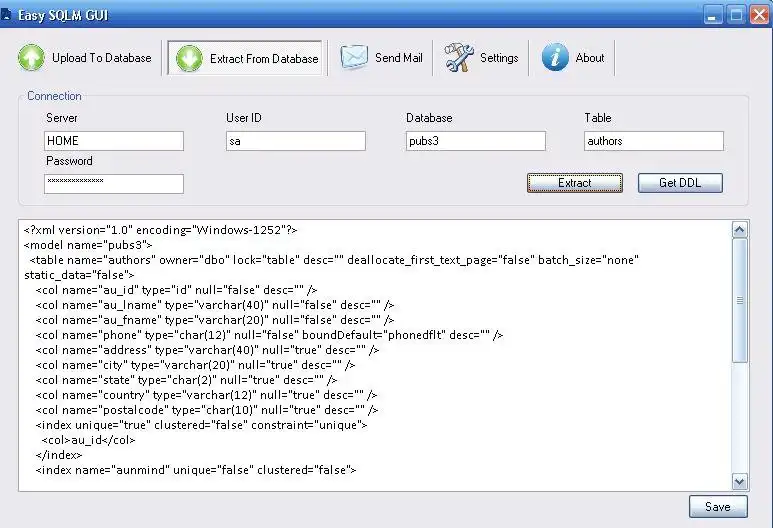Click the app icon in the title bar
The image size is (773, 528).
point(6,15)
